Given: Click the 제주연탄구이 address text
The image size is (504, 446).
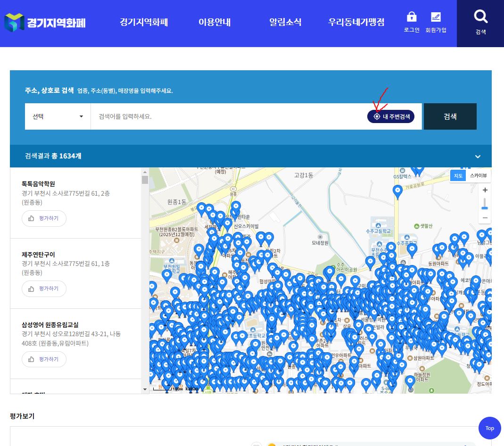Looking at the screenshot, I should tap(66, 268).
